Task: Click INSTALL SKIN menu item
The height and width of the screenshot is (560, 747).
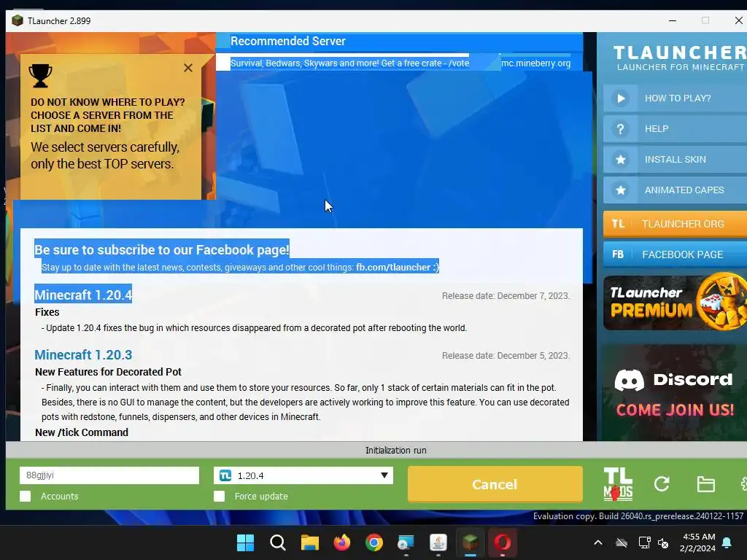Action: [675, 160]
